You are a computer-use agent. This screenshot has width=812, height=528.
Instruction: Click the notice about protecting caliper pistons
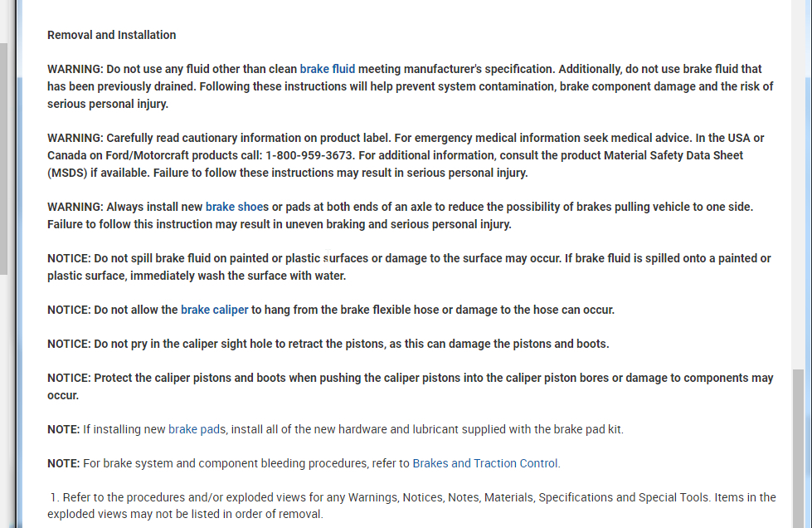pyautogui.click(x=410, y=386)
